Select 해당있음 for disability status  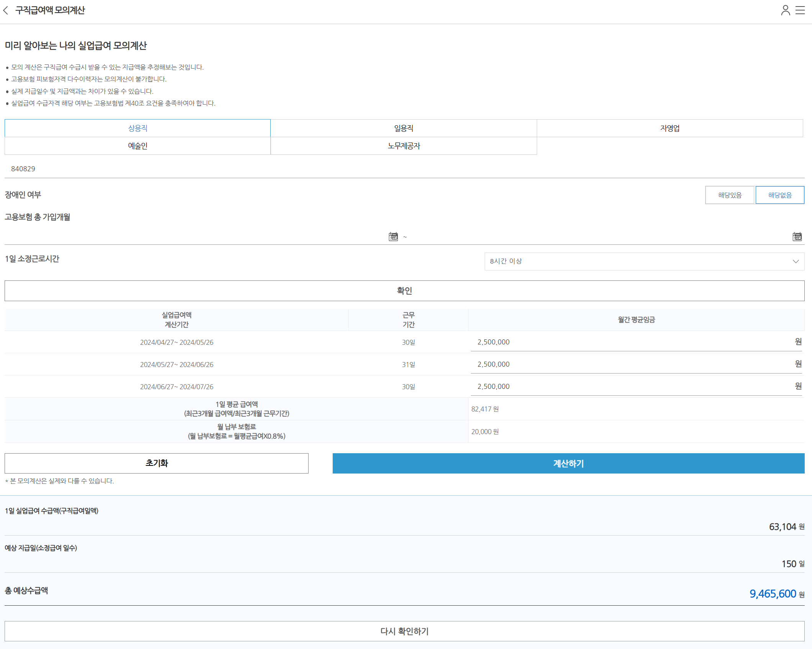coord(730,195)
